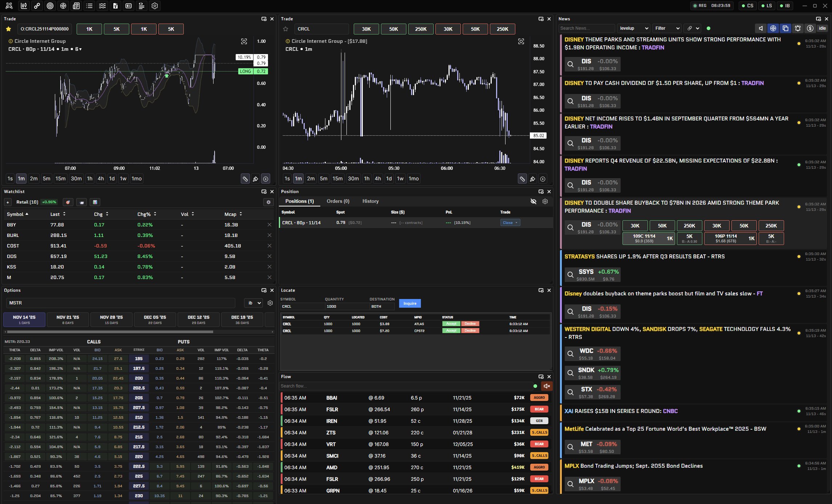Switch to History tab in Position panel

(370, 201)
